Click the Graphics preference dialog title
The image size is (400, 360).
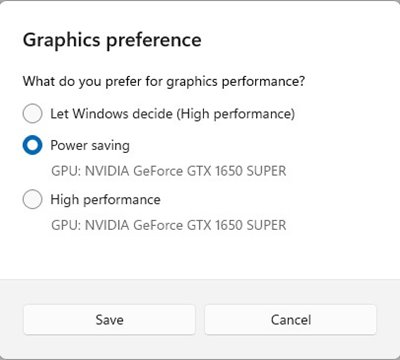(112, 40)
